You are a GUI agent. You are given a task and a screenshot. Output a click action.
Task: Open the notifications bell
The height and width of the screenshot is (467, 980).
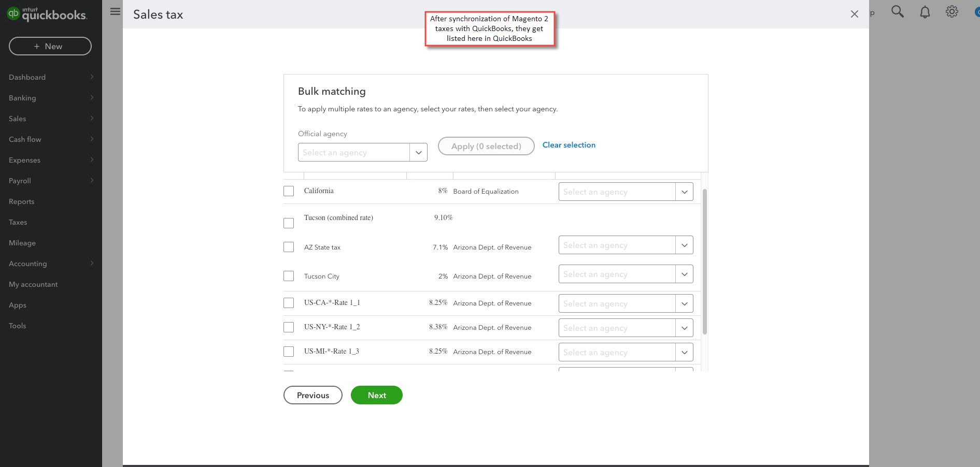pos(925,12)
